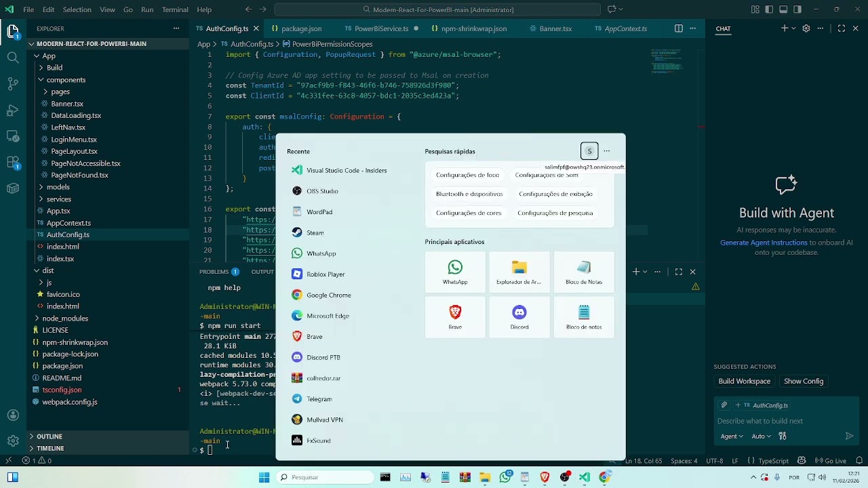Open the Search view in activity bar

pos(13,58)
